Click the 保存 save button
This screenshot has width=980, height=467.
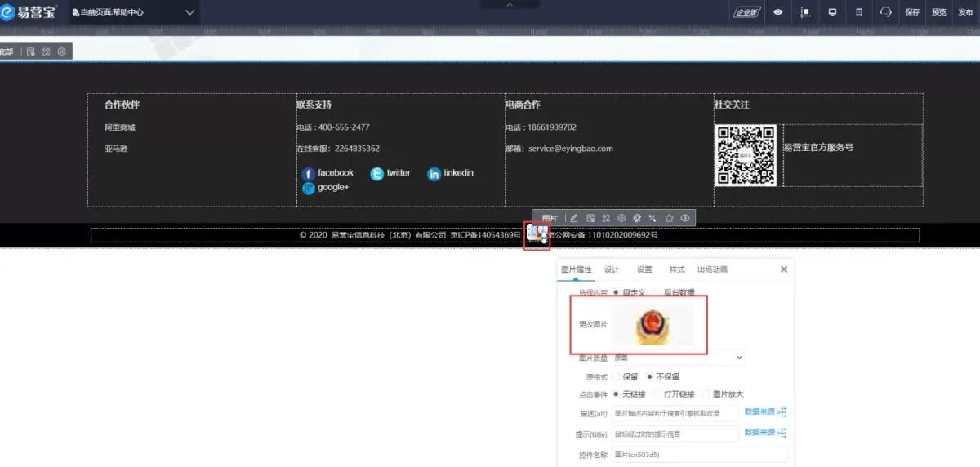(912, 12)
